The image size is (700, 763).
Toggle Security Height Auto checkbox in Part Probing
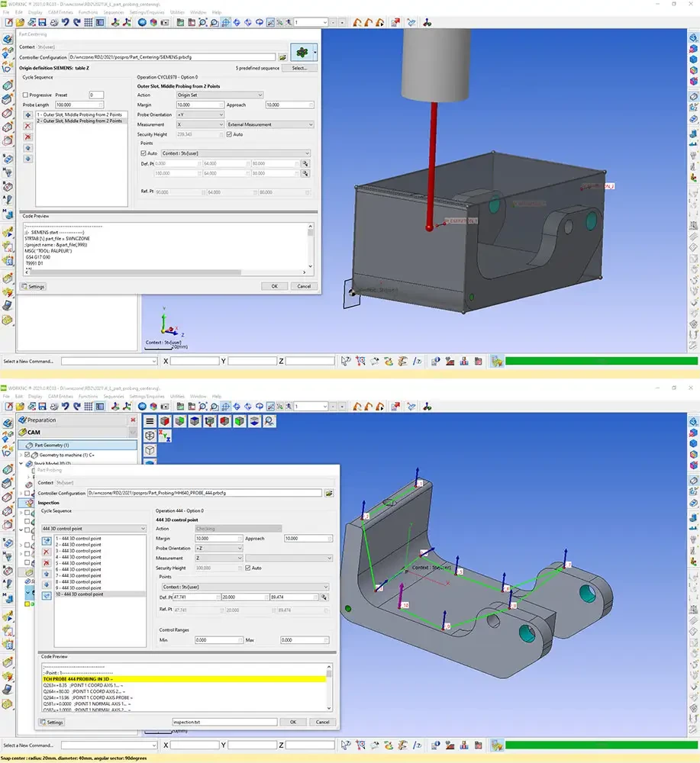point(248,568)
